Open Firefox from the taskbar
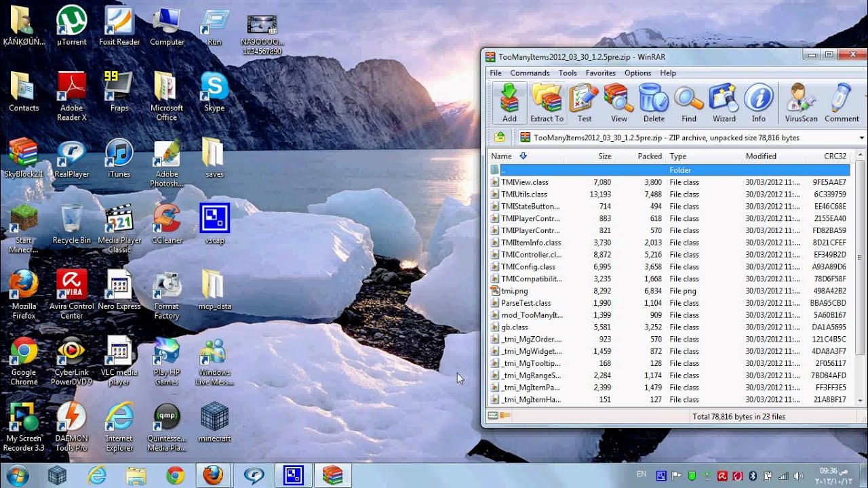This screenshot has height=488, width=868. coord(214,476)
